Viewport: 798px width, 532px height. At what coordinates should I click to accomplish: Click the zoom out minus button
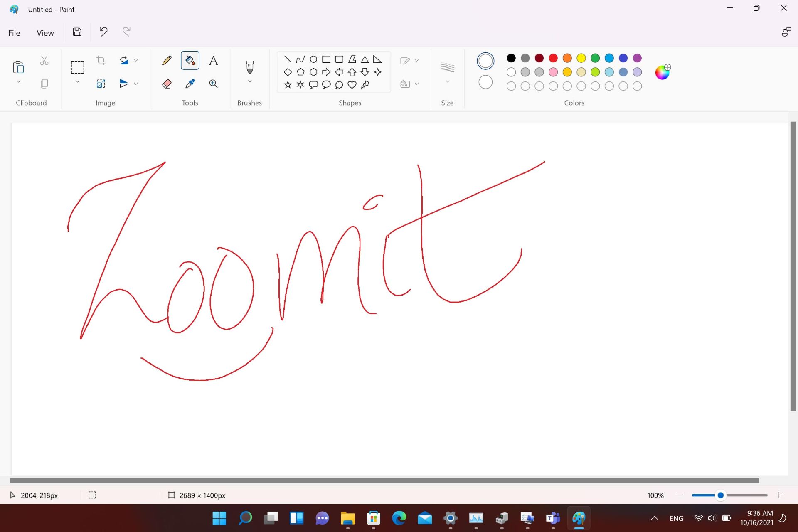[x=680, y=495]
